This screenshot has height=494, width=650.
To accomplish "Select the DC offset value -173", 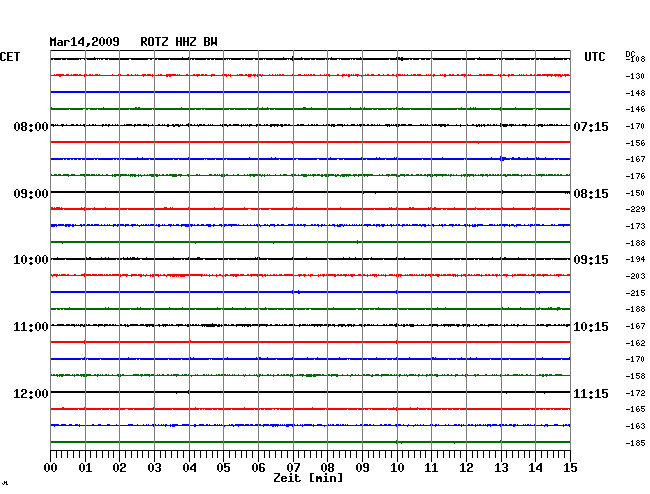I will 635,226.
